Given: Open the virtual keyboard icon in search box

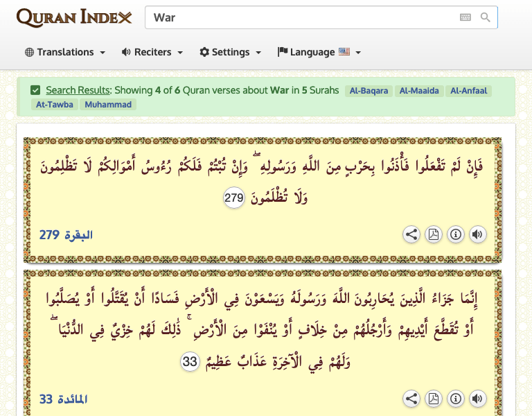Looking at the screenshot, I should coord(465,17).
